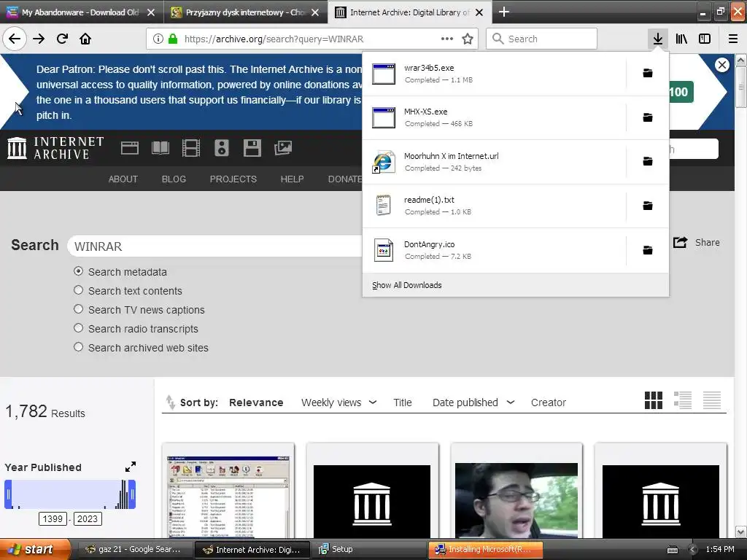Click left handle of year range slider
The image size is (747, 560).
pos(8,494)
